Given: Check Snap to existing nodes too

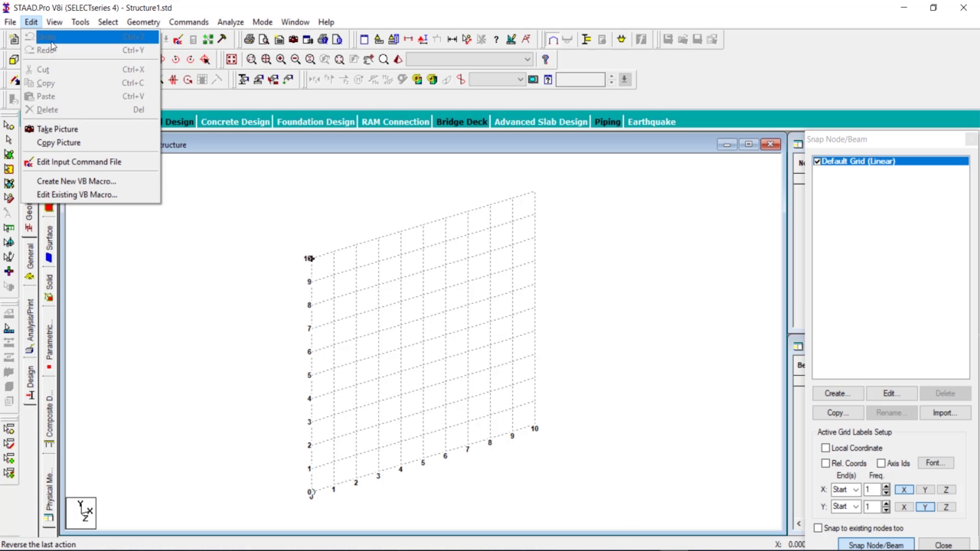Looking at the screenshot, I should [x=818, y=528].
